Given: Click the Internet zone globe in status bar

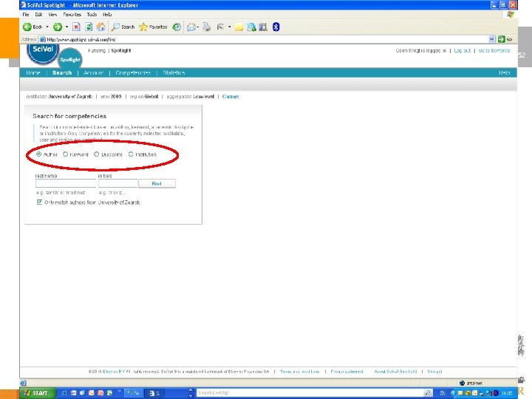Looking at the screenshot, I should 462,383.
